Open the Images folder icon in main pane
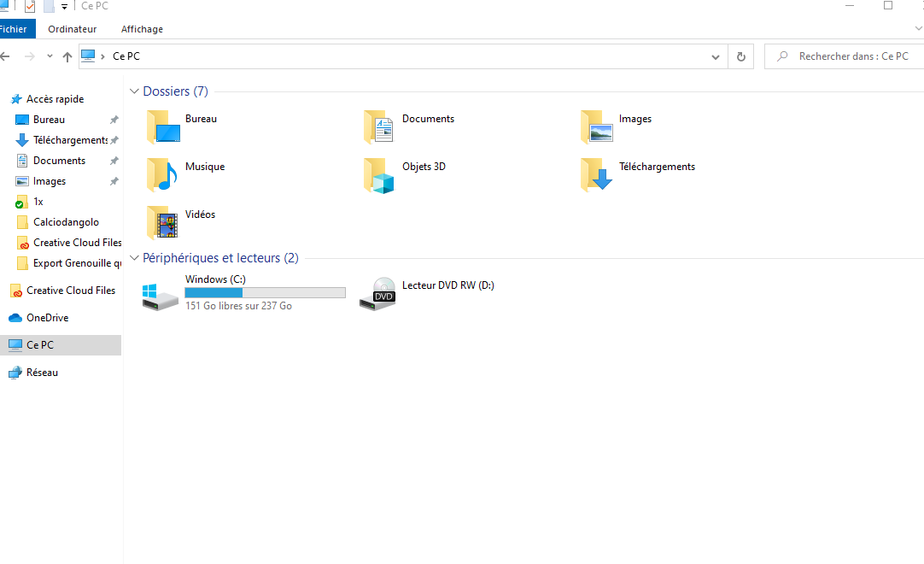 [x=596, y=126]
